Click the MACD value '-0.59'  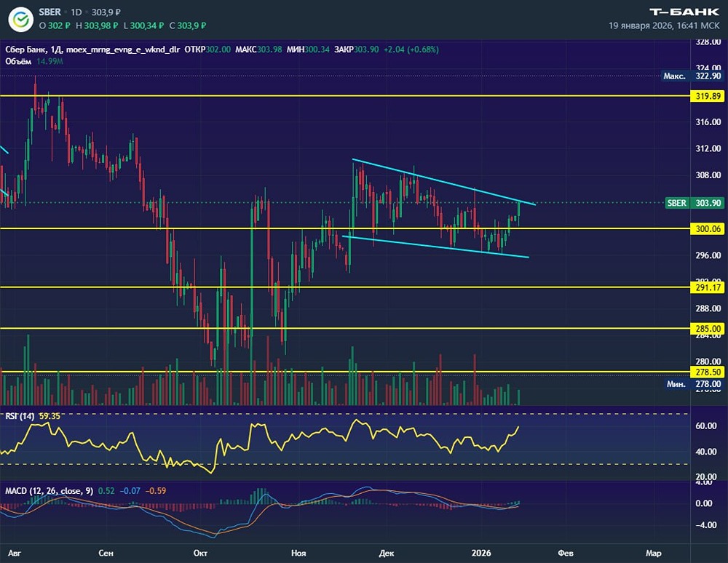click(156, 491)
